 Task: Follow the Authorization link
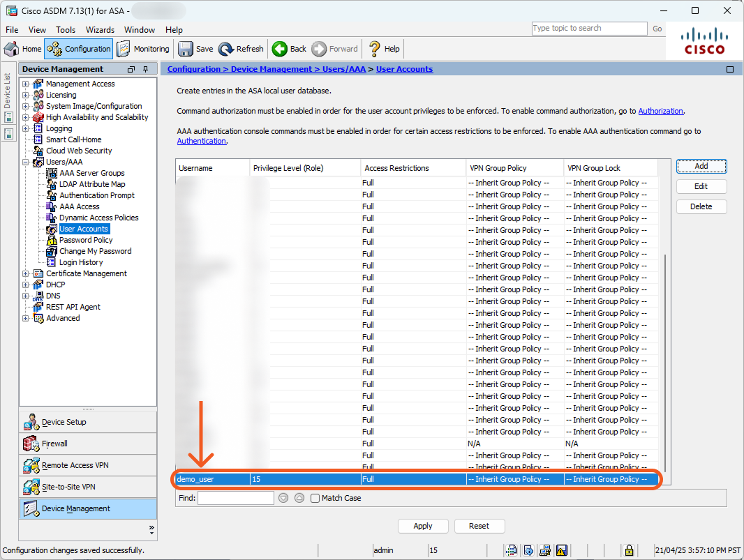660,111
